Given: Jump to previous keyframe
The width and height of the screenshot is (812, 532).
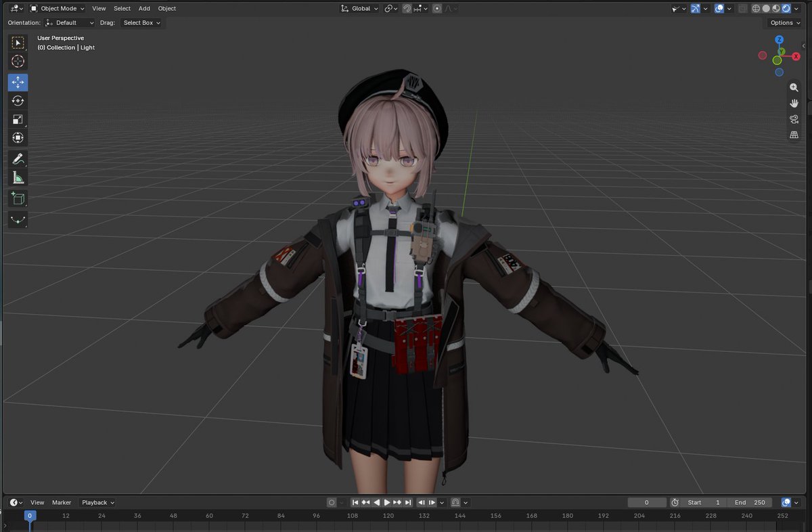Looking at the screenshot, I should (x=365, y=502).
